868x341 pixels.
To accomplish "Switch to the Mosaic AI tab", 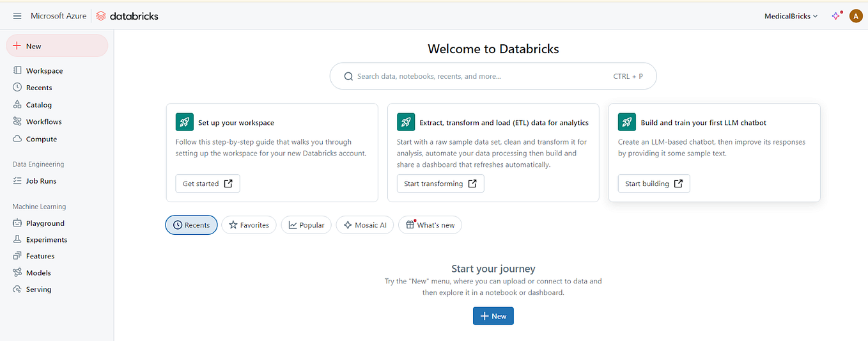I will coord(365,225).
